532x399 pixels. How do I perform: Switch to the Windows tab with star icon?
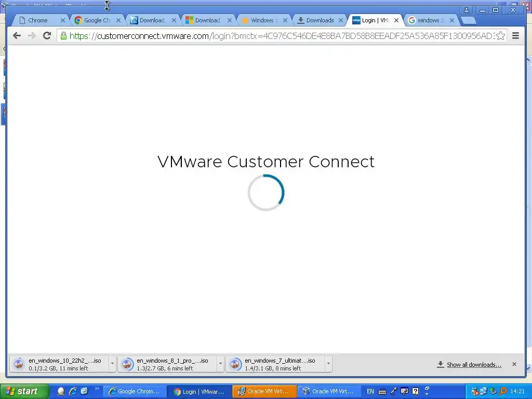pyautogui.click(x=263, y=20)
